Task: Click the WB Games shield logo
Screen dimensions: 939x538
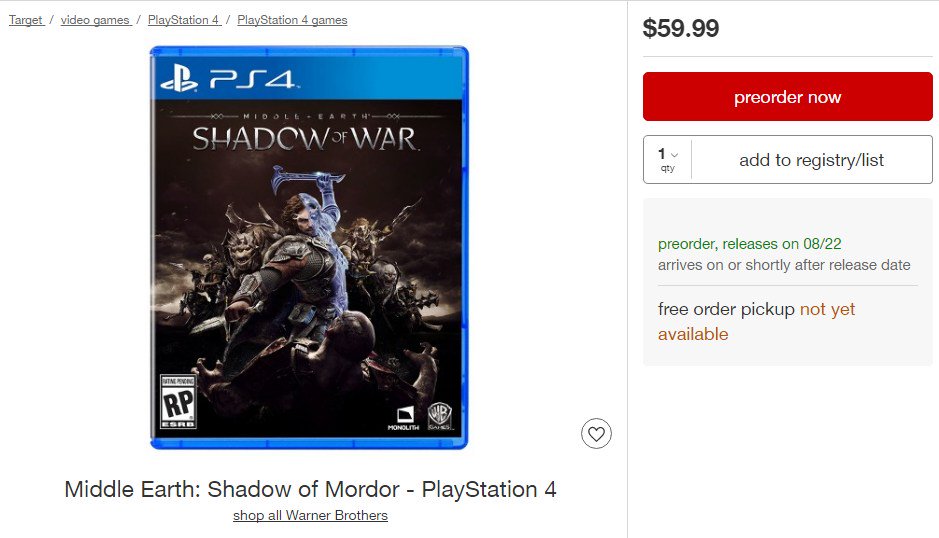Action: tap(440, 416)
